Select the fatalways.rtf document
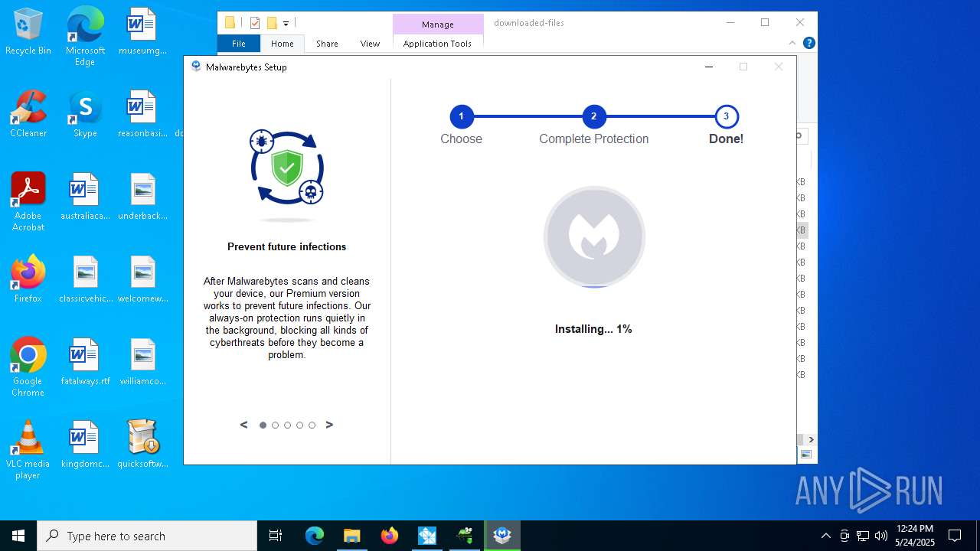Image resolution: width=980 pixels, height=551 pixels. pyautogui.click(x=85, y=363)
